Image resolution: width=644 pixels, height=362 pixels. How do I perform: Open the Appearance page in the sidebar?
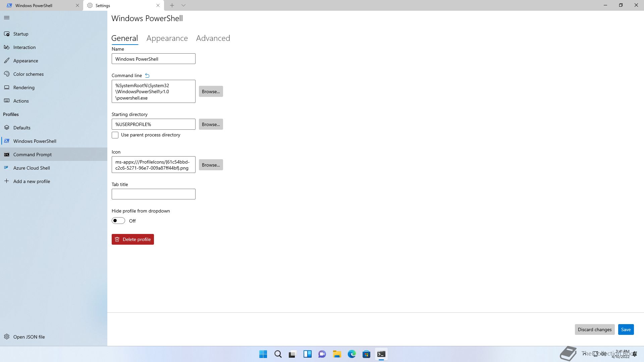coord(54,61)
